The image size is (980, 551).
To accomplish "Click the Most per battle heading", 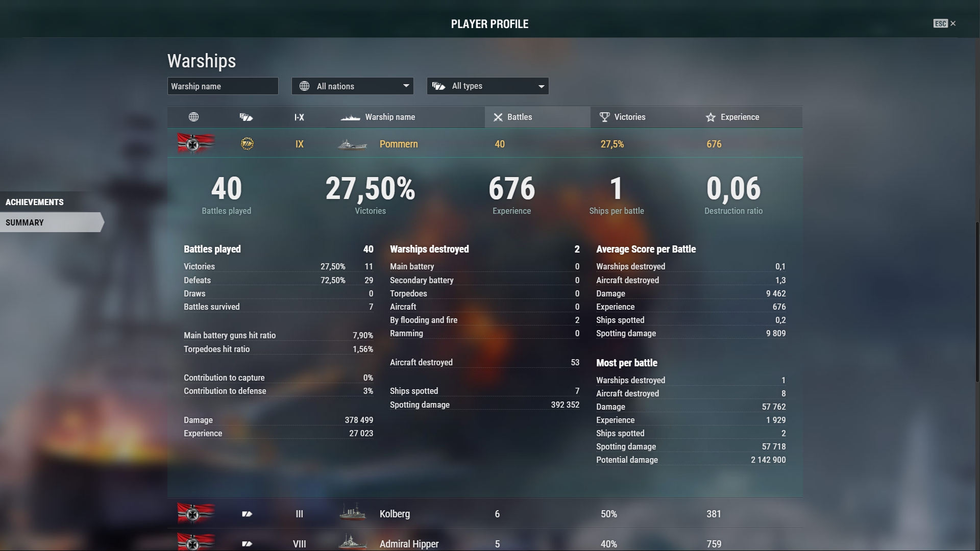I will pyautogui.click(x=626, y=363).
